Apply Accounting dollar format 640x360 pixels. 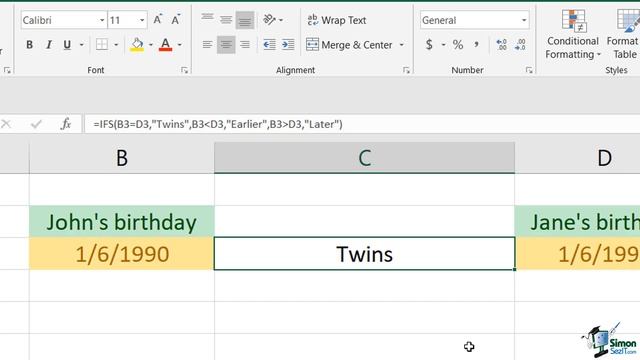pyautogui.click(x=429, y=44)
